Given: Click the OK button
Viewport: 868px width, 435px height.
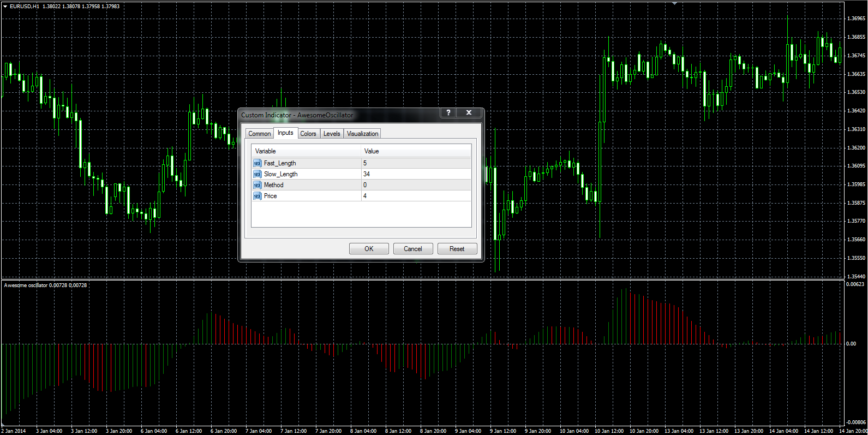Looking at the screenshot, I should [x=369, y=249].
